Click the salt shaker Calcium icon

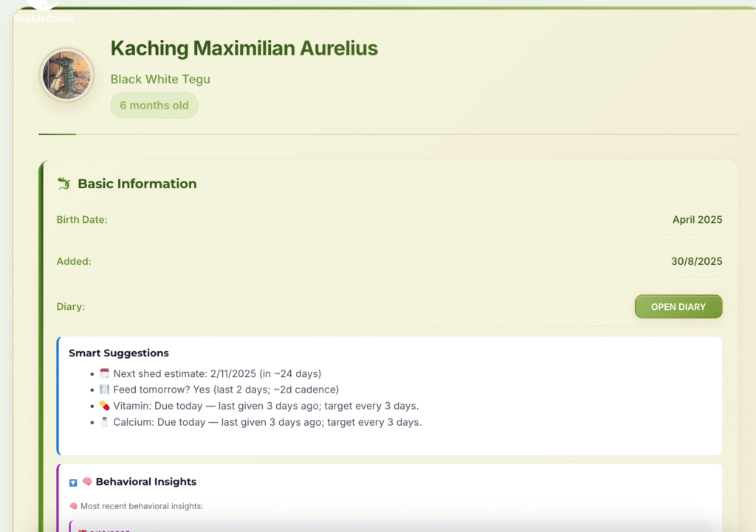coord(104,422)
